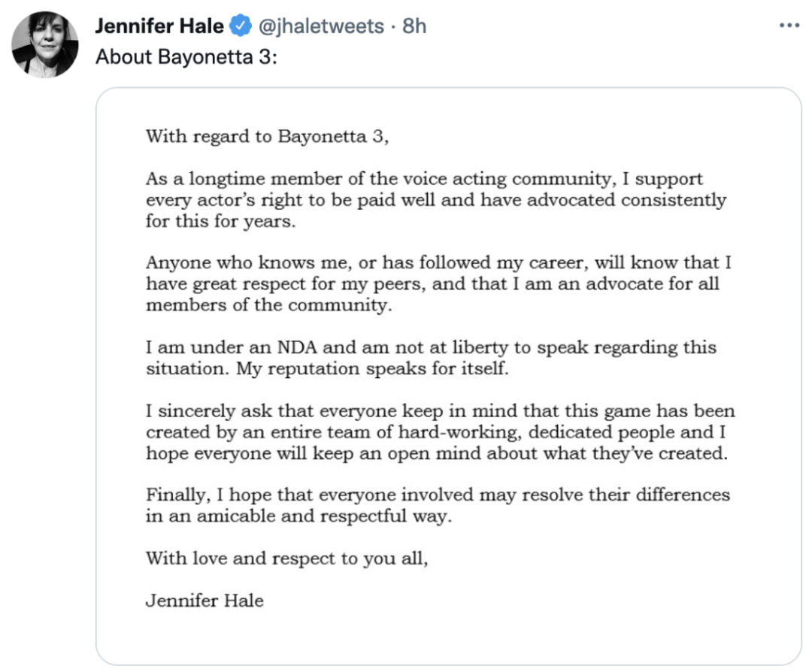Click the "8h" tweet timestamp

[x=414, y=26]
